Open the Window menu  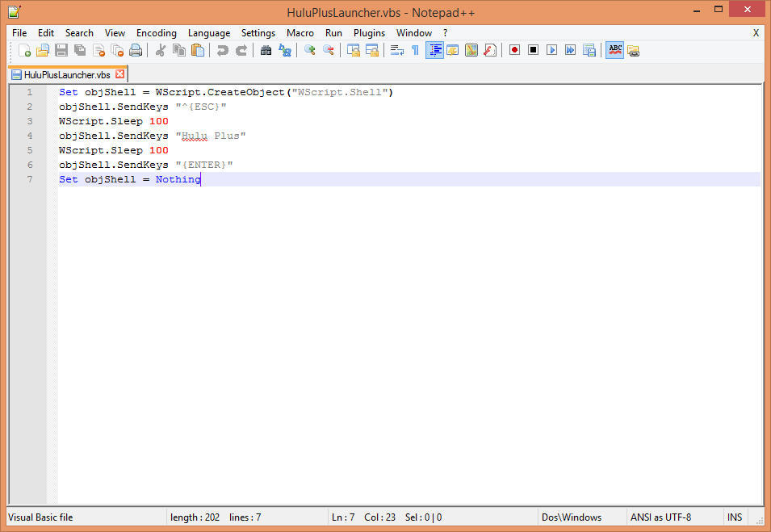pyautogui.click(x=414, y=33)
